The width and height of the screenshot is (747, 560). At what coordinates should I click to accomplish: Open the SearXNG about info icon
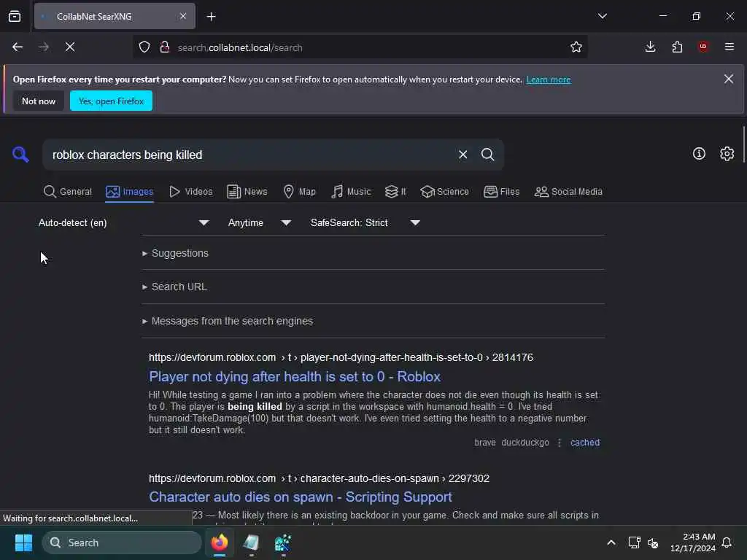[x=699, y=153]
